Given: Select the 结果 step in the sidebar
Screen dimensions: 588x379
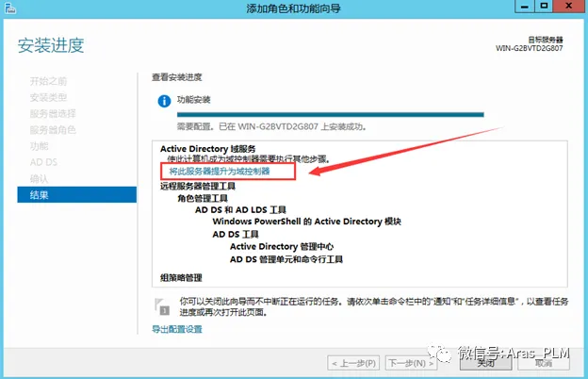Looking at the screenshot, I should [x=77, y=195].
